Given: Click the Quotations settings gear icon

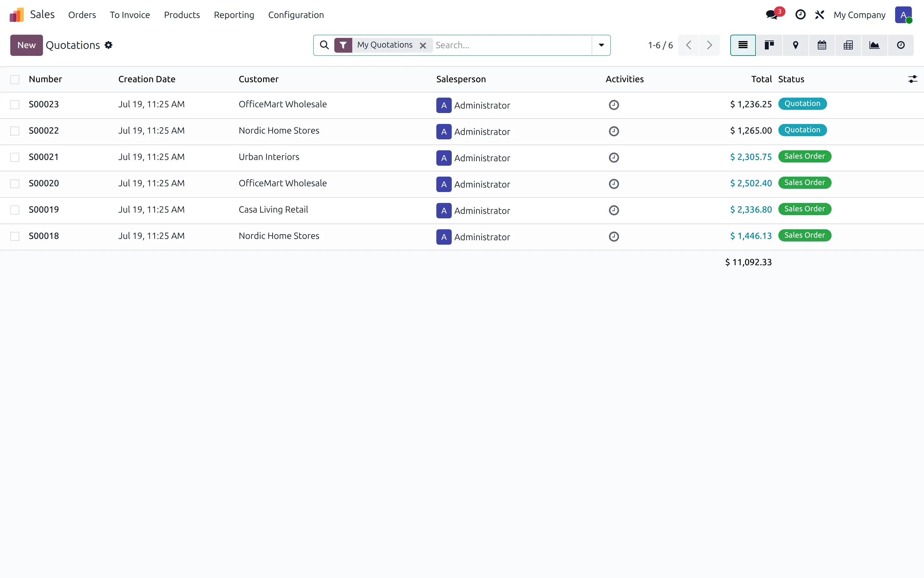Looking at the screenshot, I should (108, 45).
